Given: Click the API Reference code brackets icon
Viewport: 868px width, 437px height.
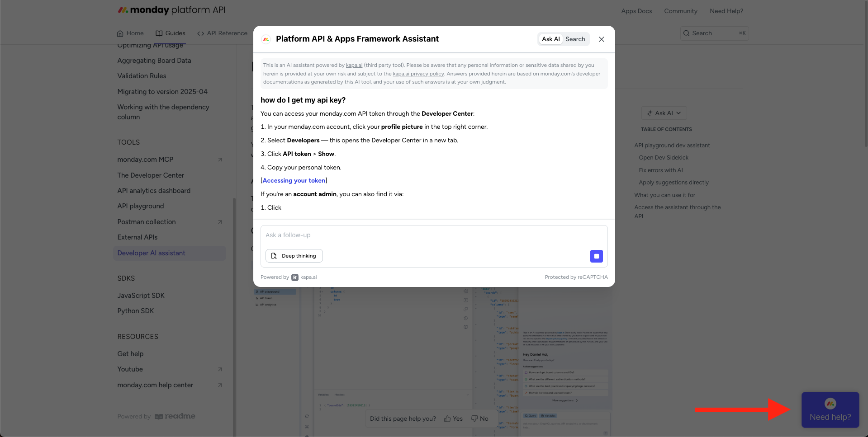Looking at the screenshot, I should click(200, 33).
